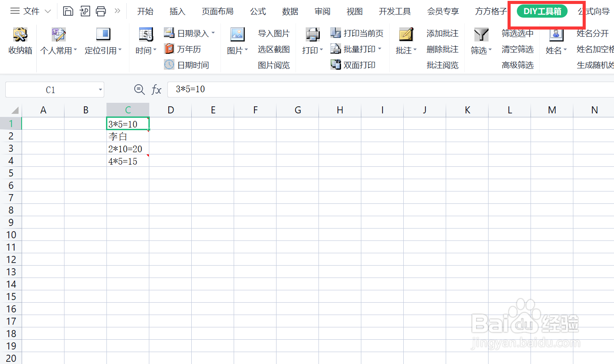Open the 万年历 calendar tool
This screenshot has width=614, height=364.
pos(169,49)
